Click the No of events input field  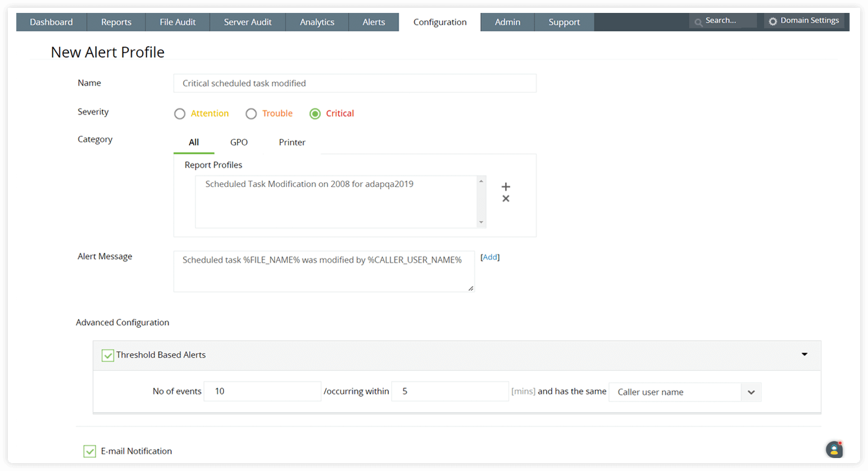262,391
